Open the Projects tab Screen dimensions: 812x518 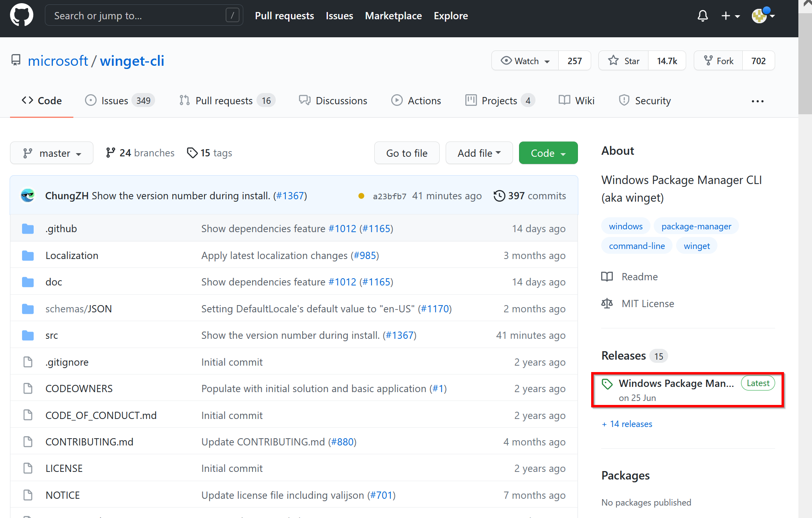[500, 101]
